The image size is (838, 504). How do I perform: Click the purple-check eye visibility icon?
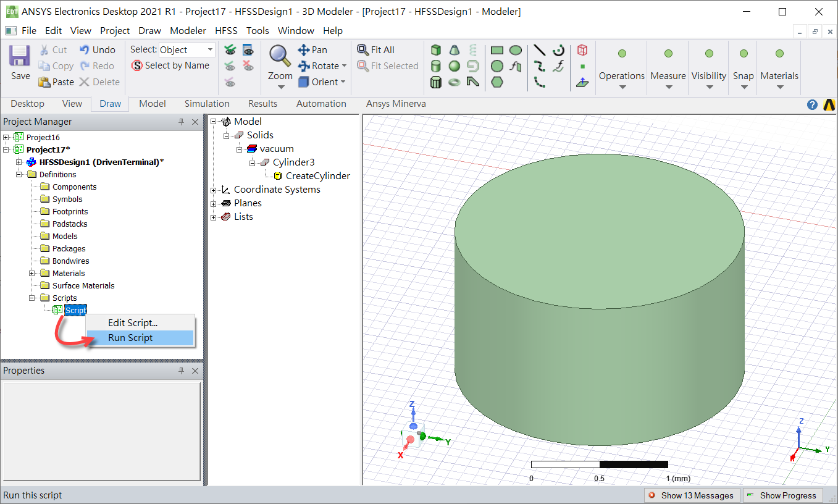230,82
